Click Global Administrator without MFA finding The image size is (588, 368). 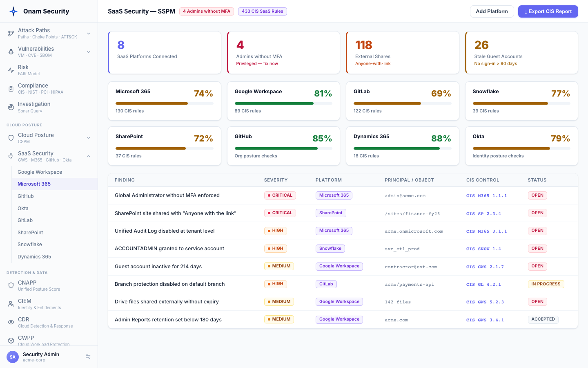click(x=167, y=195)
